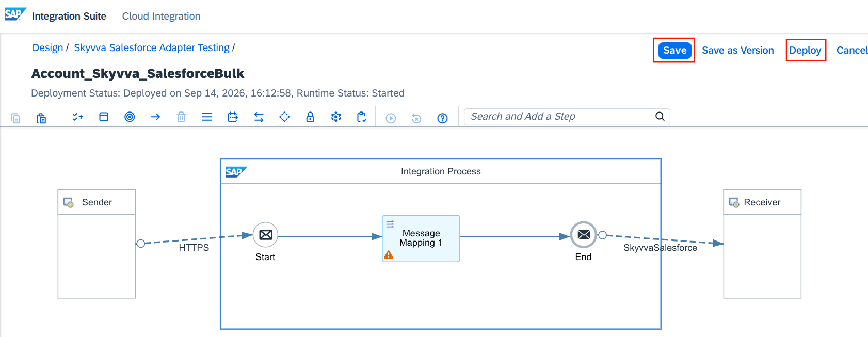The height and width of the screenshot is (337, 868).
Task: Click the Save button
Action: coord(674,51)
